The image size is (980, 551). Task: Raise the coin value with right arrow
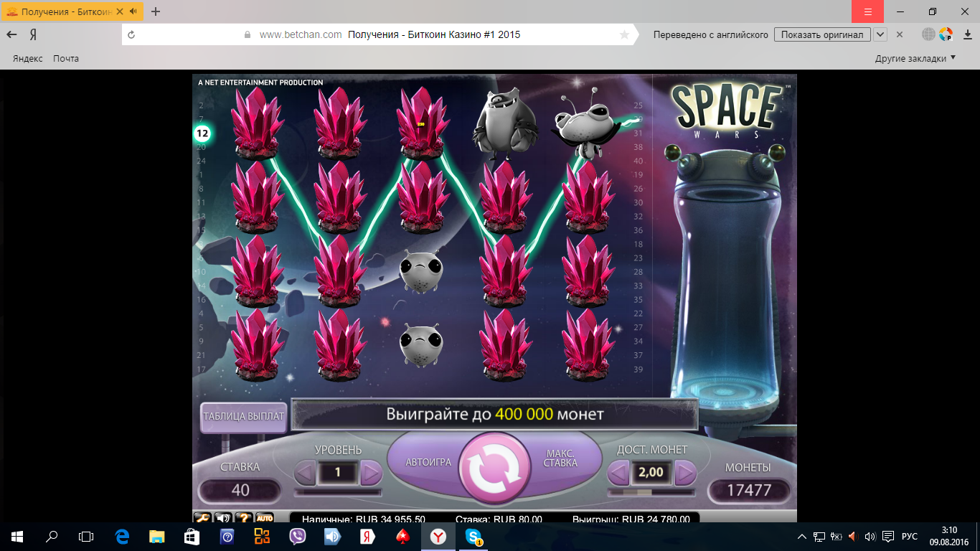[686, 473]
